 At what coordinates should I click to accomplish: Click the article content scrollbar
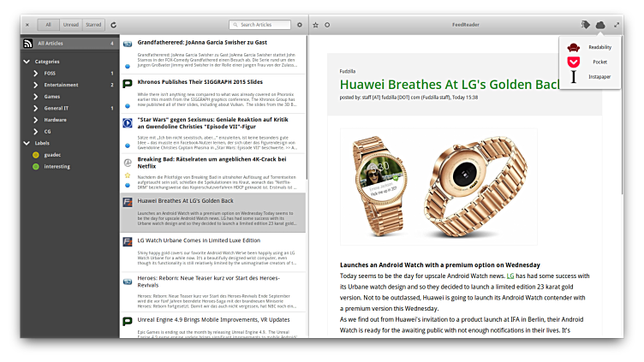tap(623, 115)
